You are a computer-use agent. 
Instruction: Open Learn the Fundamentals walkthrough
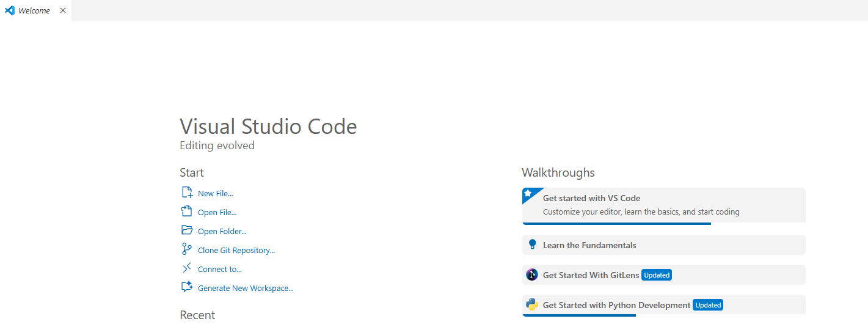click(x=664, y=245)
